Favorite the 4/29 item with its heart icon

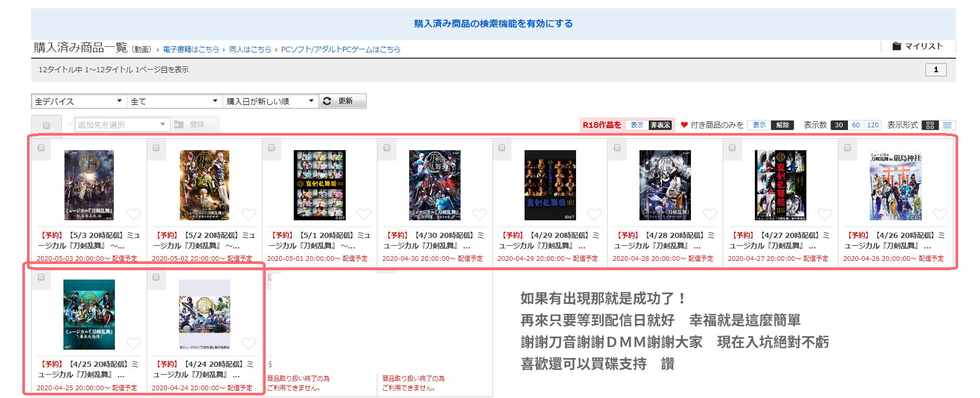595,214
